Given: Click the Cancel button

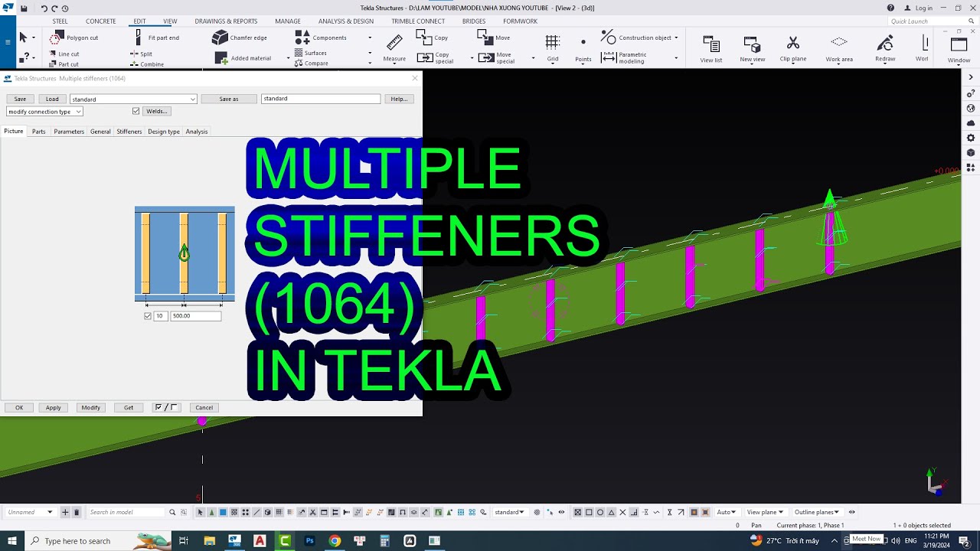Looking at the screenshot, I should point(204,407).
